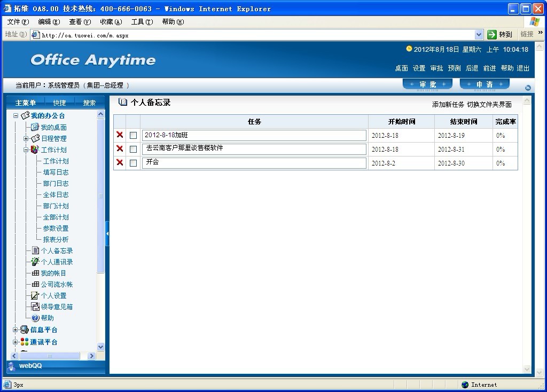Collapse the 工作计划 tree node
The height and width of the screenshot is (392, 547).
[26, 150]
